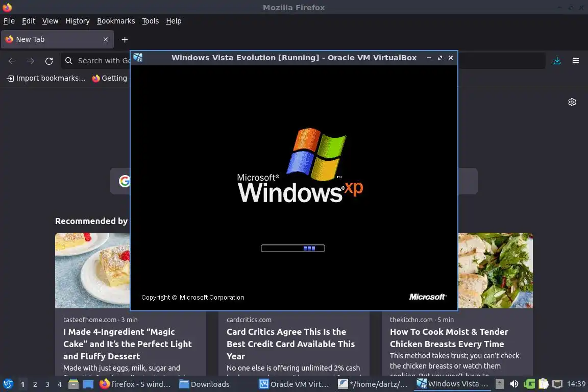Switch to workspace 4
588x392 pixels.
tap(60, 384)
